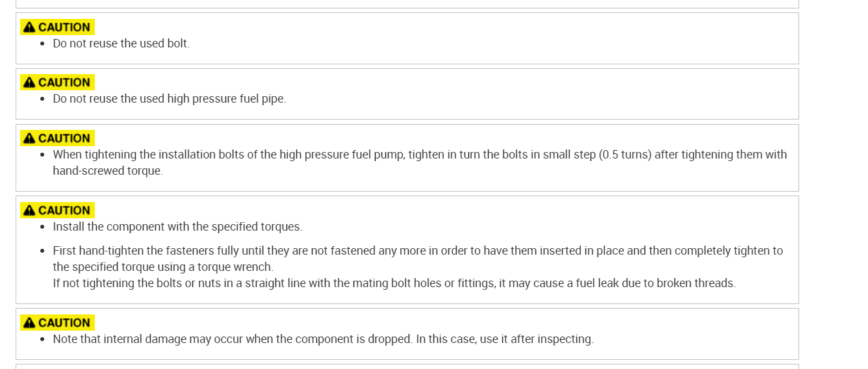Click the "Do not reuse the used high pressure fuel pipe" line

(169, 99)
